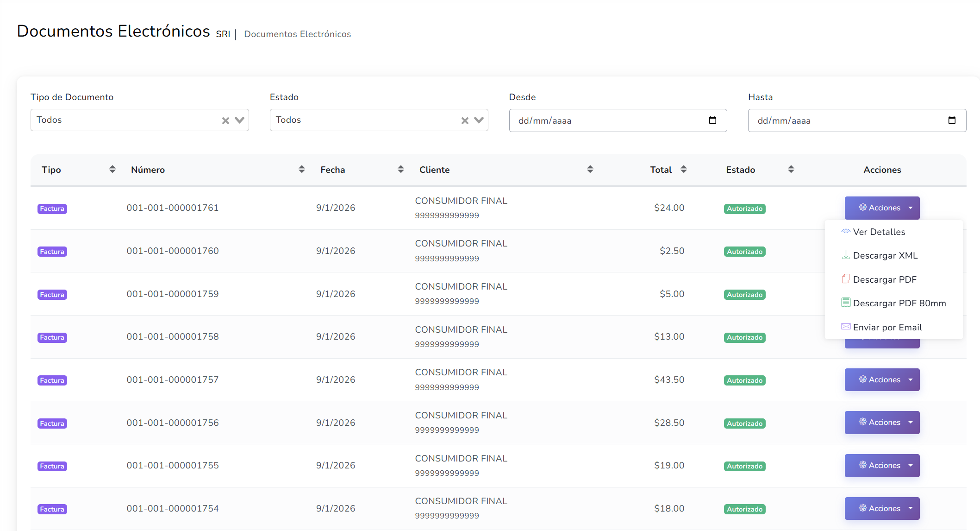Click Acciones button for invoice 001-001-000001754
This screenshot has width=980, height=531.
[882, 508]
